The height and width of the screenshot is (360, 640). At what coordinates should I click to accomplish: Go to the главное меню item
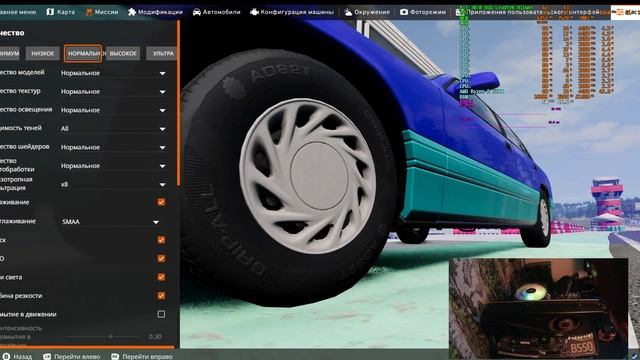pyautogui.click(x=18, y=12)
